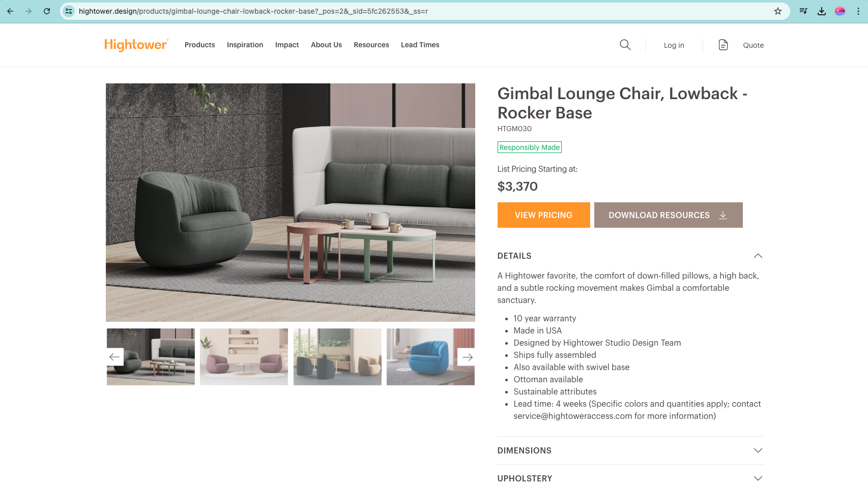Select the pink chairs thumbnail

coord(244,357)
